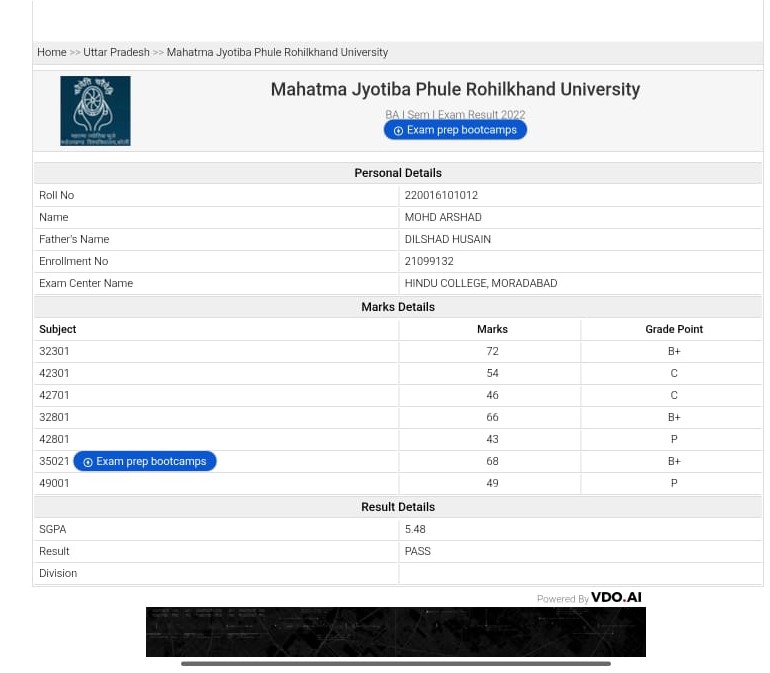This screenshot has width=770, height=673.
Task: Select the marks value 68
Action: coord(492,461)
